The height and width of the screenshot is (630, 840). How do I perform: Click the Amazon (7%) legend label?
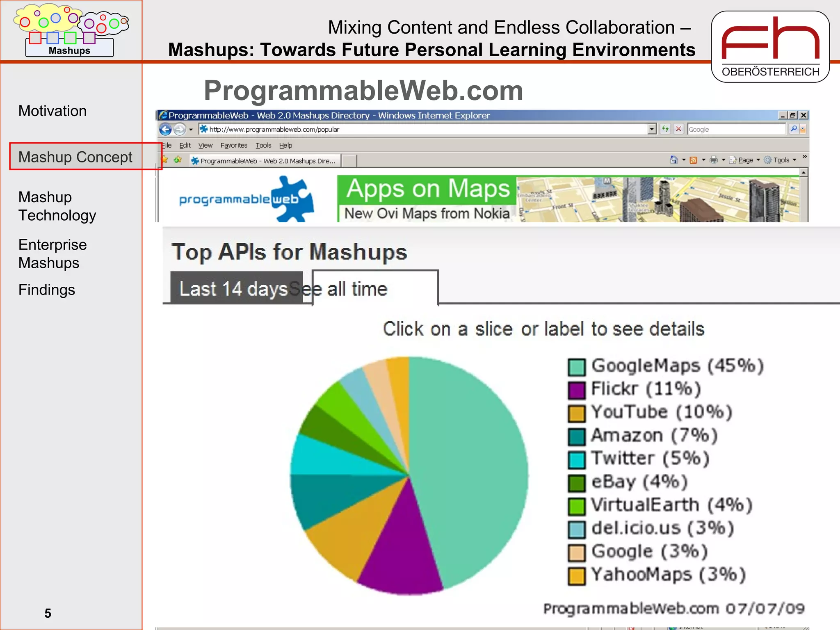[x=654, y=435]
